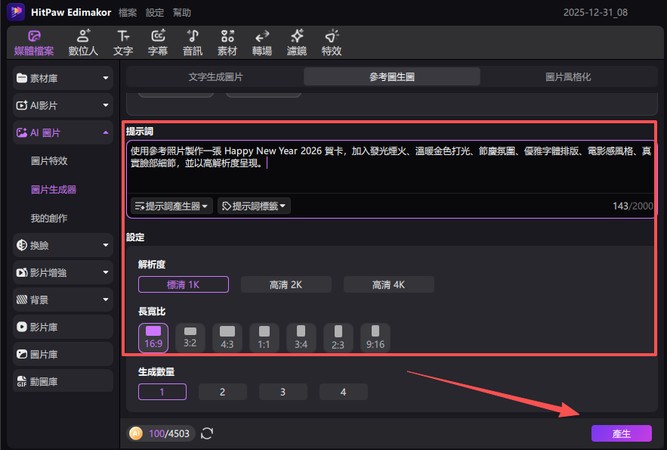Expand the 換臉 face swap section

[x=63, y=245]
